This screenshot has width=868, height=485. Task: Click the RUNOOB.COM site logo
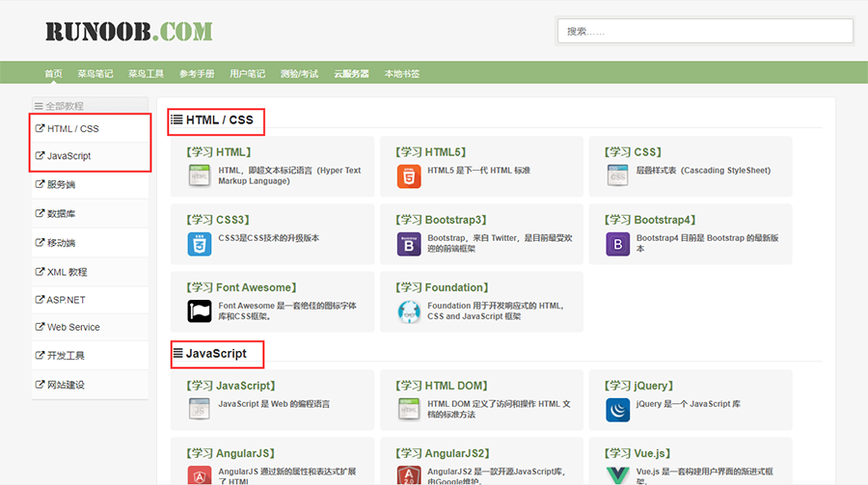129,32
